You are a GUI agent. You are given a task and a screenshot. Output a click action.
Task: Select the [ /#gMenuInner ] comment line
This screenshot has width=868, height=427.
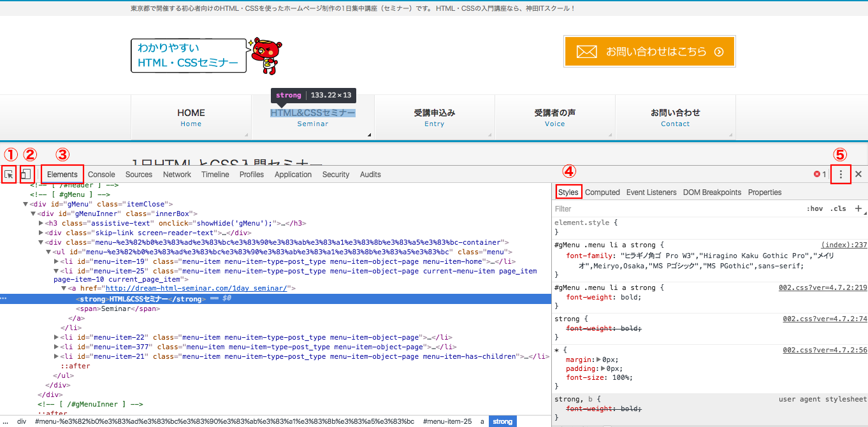click(90, 404)
